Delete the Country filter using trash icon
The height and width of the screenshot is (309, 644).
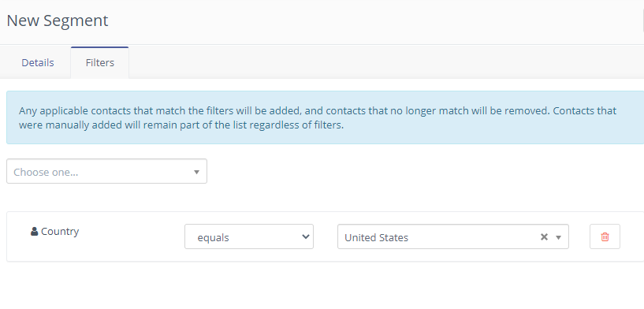pos(605,236)
